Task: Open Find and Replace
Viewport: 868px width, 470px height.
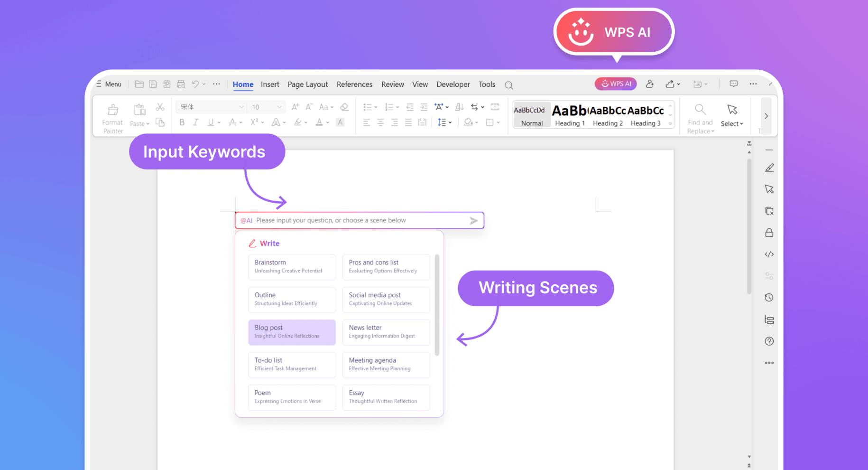Action: [x=700, y=115]
